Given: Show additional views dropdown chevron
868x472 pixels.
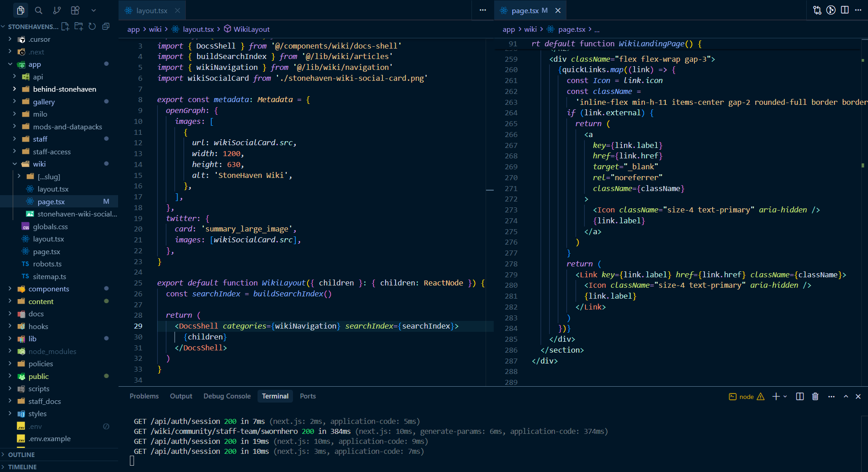Looking at the screenshot, I should tap(94, 10).
